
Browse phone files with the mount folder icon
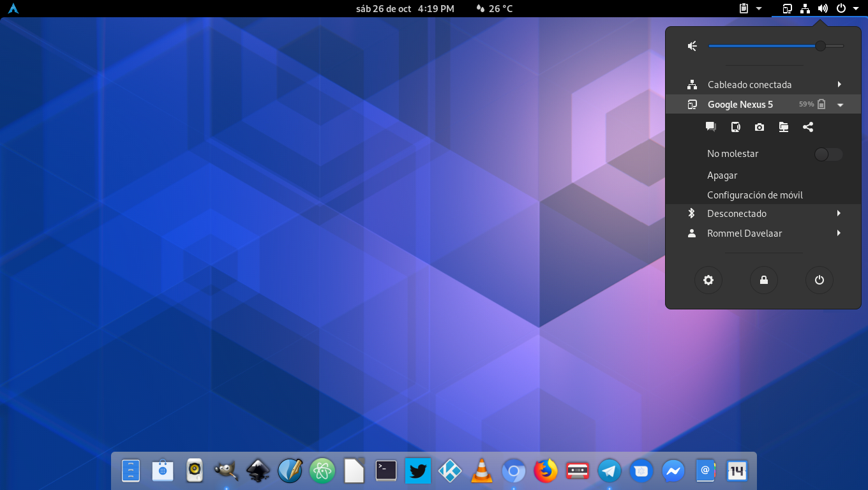point(784,127)
